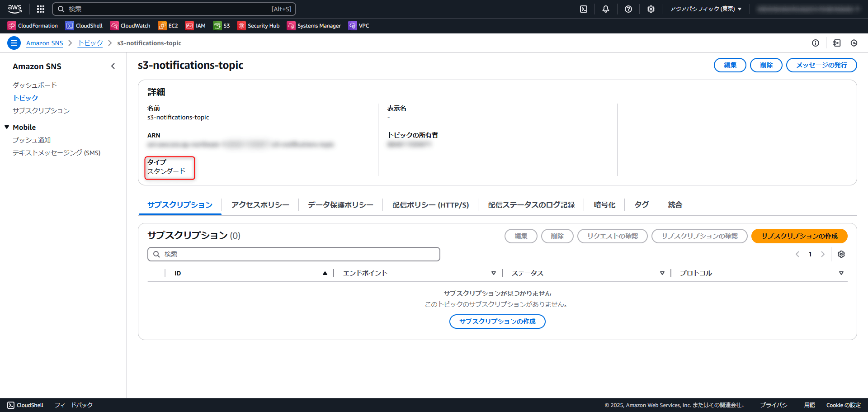Go to previous page of subscriptions
Screen dimensions: 868x412
797,254
